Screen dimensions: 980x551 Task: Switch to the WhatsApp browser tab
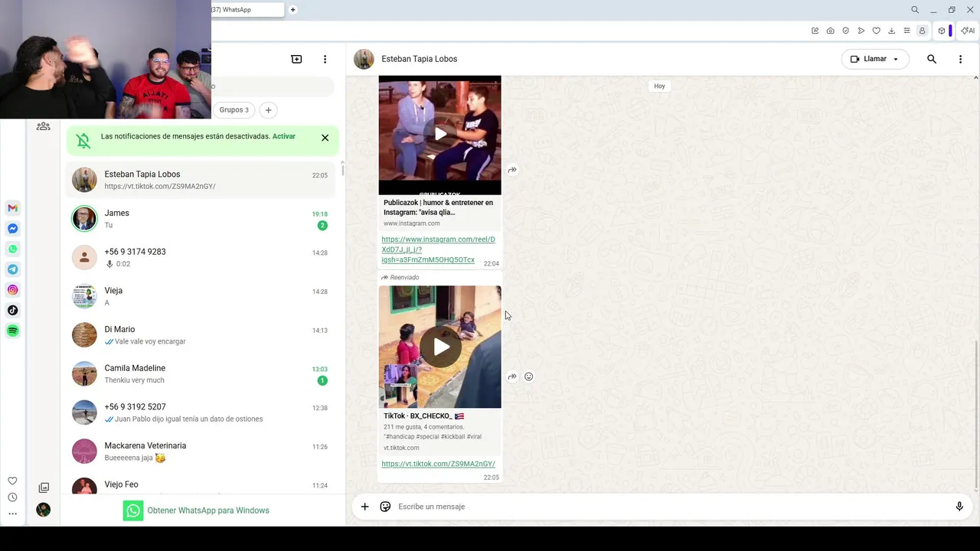tap(247, 10)
